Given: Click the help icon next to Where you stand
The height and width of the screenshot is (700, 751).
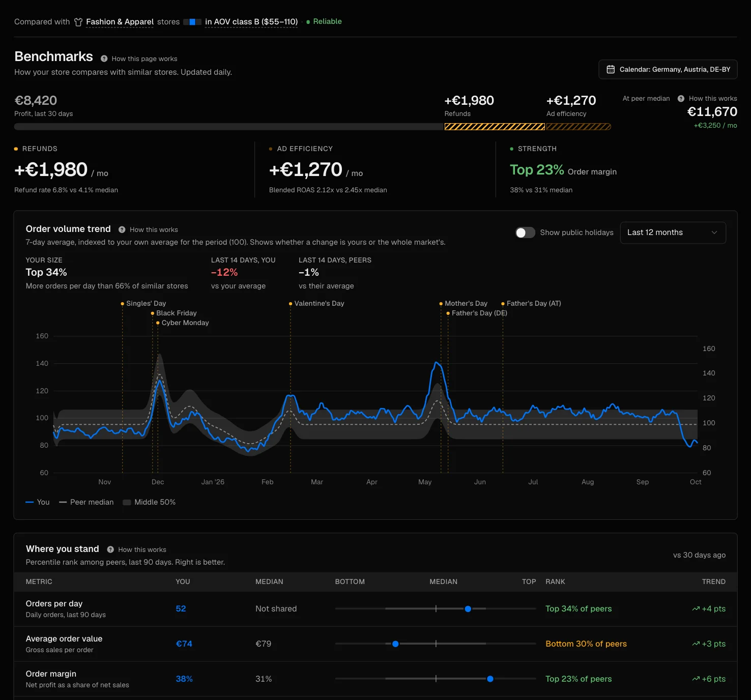Looking at the screenshot, I should pyautogui.click(x=110, y=549).
